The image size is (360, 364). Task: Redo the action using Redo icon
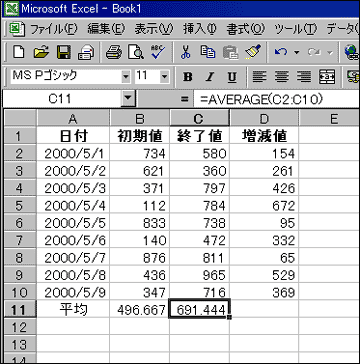coord(313,52)
